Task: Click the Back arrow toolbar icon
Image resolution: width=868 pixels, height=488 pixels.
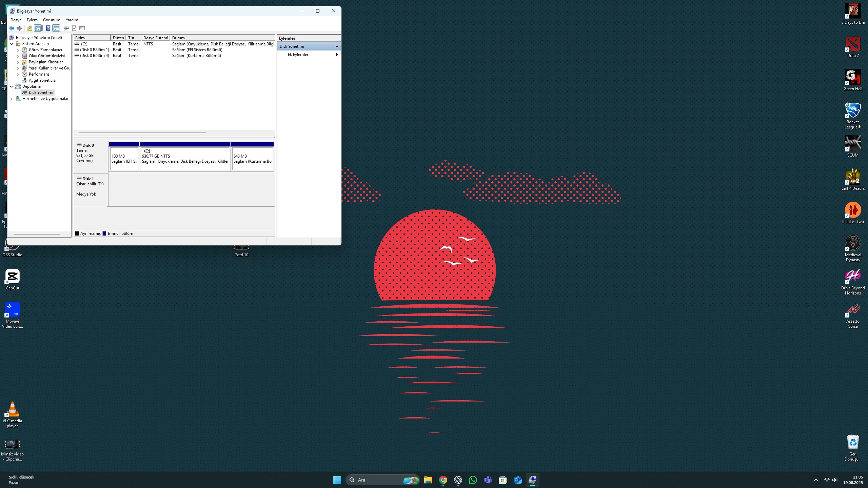Action: click(x=12, y=28)
